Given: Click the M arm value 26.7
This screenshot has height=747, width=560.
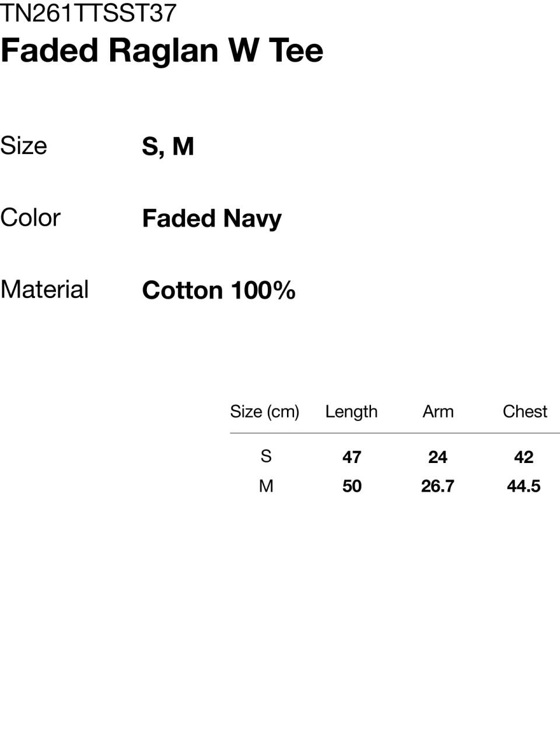Looking at the screenshot, I should point(438,486).
